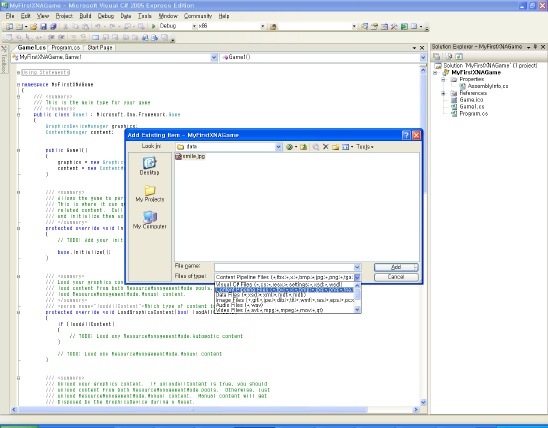Expand the collapsed Using Statements region

pyautogui.click(x=18, y=73)
